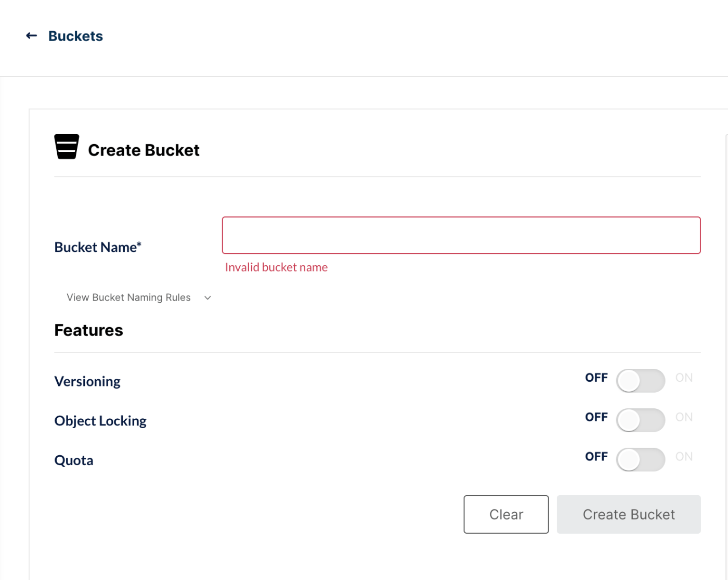Click the back arrow next to Buckets
Screen dimensions: 728x580
click(x=32, y=35)
